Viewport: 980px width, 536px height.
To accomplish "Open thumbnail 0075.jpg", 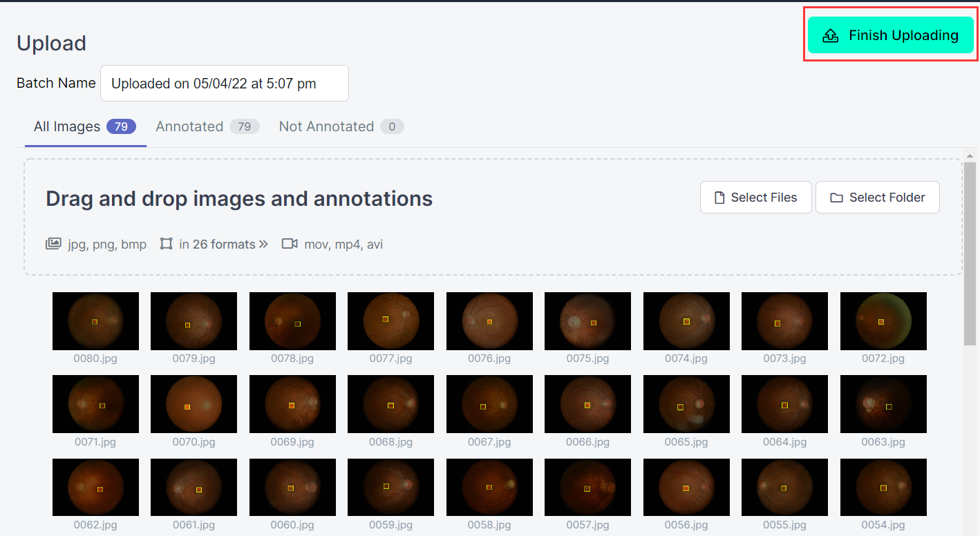I will click(587, 321).
